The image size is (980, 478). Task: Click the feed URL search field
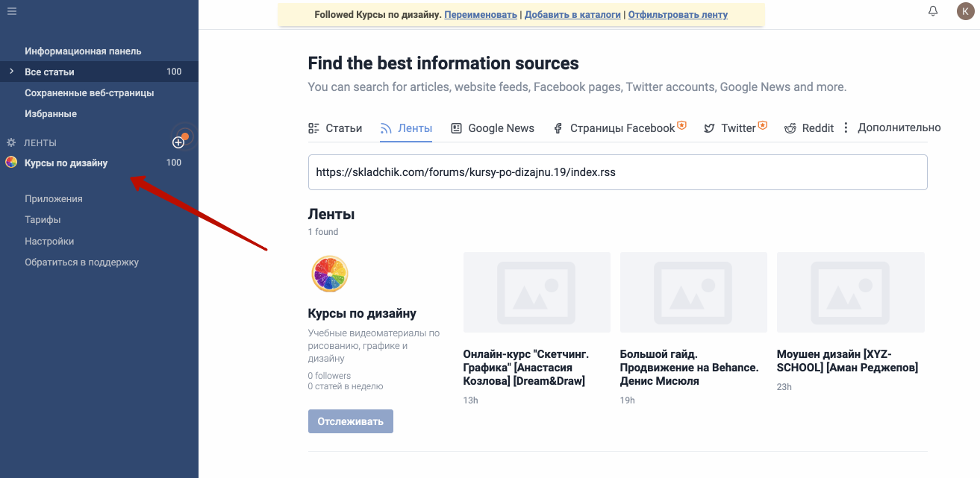pyautogui.click(x=617, y=172)
